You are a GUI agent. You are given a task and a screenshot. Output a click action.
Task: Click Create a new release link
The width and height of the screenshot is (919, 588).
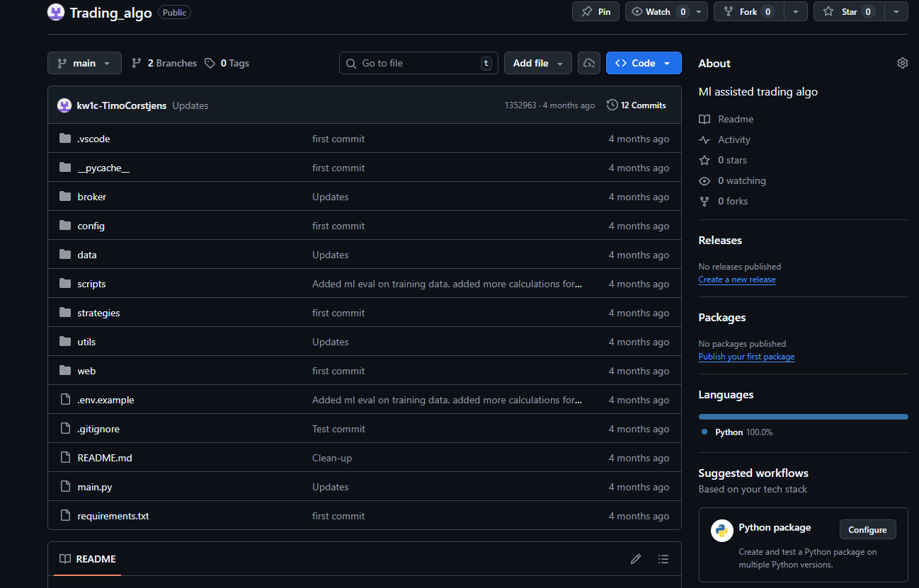coord(736,279)
